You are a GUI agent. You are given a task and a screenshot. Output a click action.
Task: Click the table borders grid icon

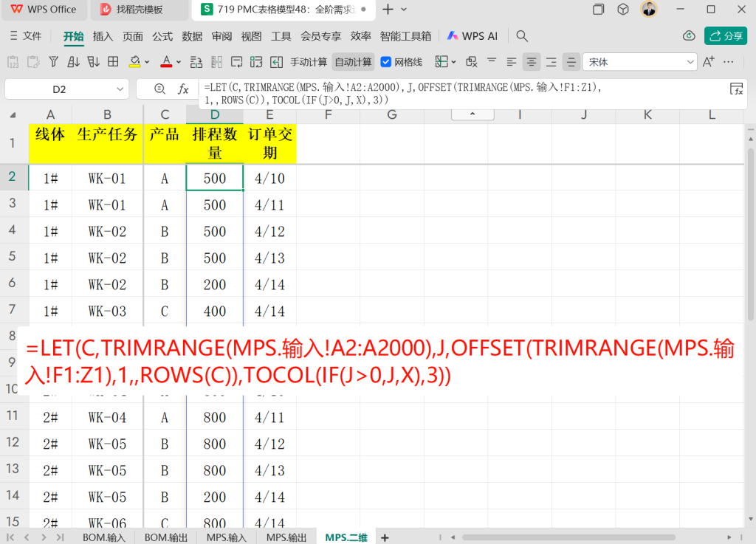(x=113, y=62)
